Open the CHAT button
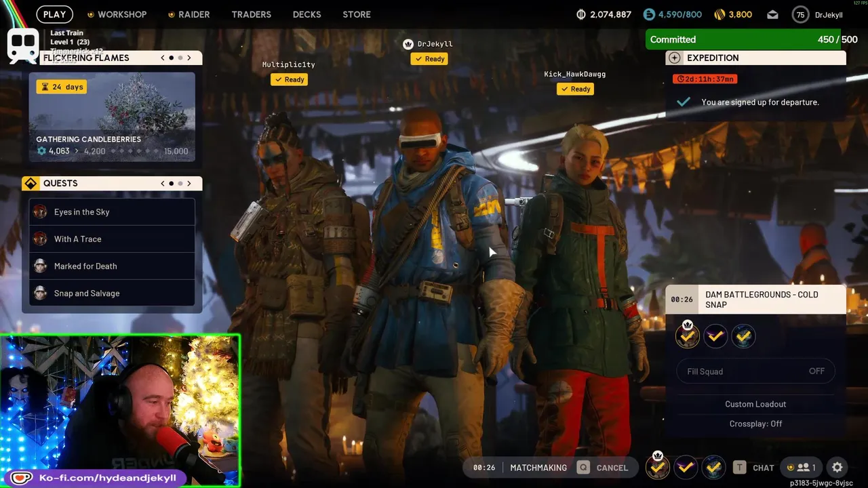 coord(763,468)
